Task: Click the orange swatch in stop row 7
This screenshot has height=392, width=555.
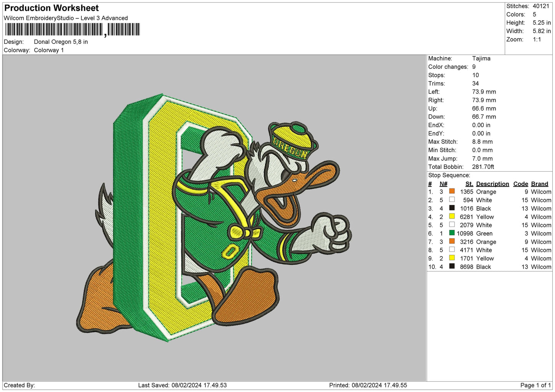Action: click(452, 241)
